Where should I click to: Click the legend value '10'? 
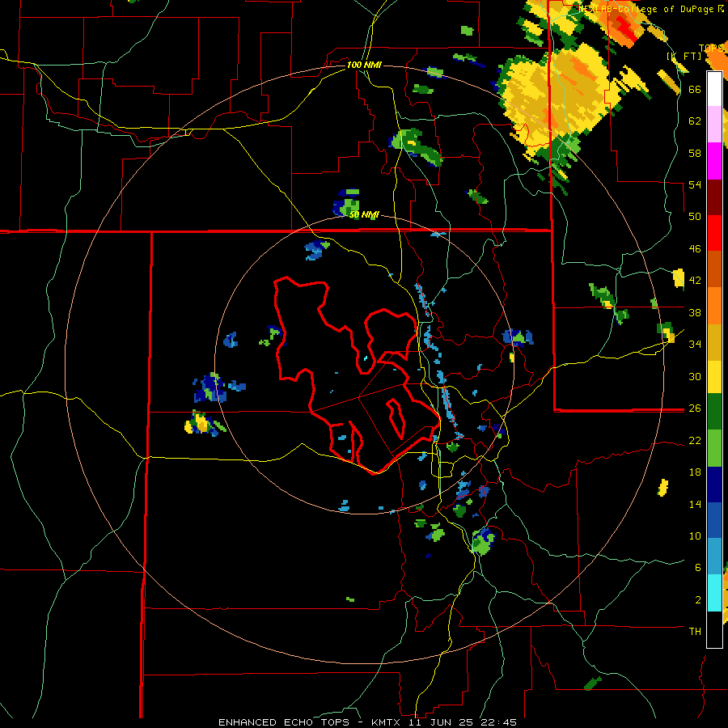click(x=695, y=535)
